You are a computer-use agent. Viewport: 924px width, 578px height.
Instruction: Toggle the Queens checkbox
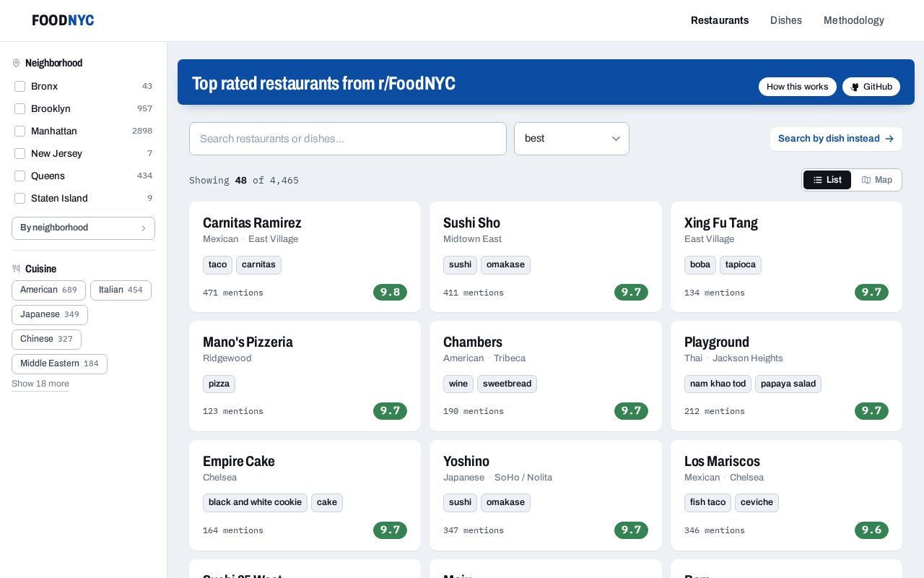tap(20, 176)
